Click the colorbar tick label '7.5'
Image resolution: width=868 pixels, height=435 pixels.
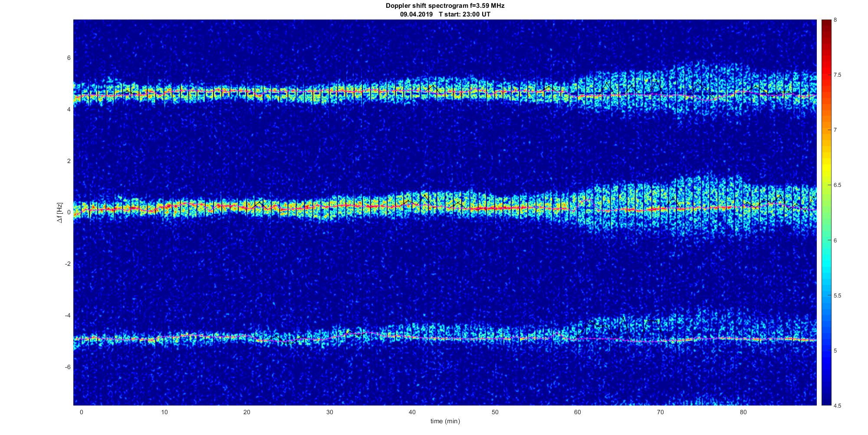(838, 75)
